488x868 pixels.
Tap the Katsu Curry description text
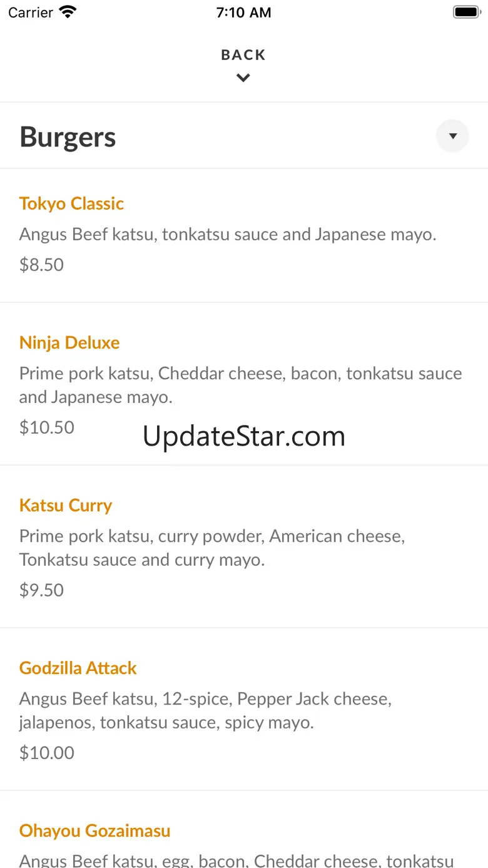click(212, 548)
